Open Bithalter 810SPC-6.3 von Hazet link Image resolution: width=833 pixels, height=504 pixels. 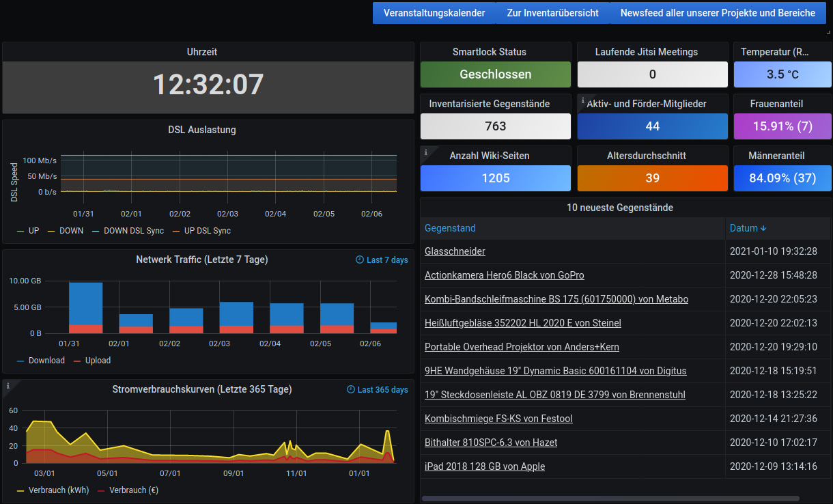491,443
